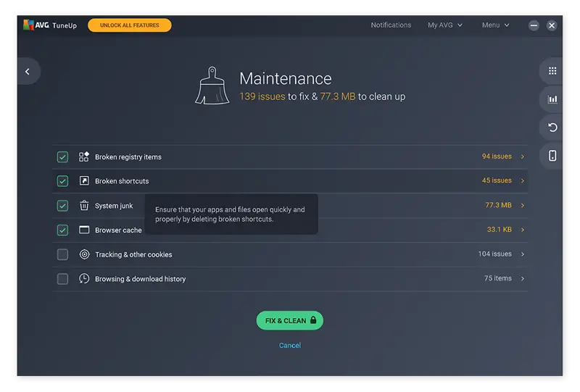Click the Browsing history clock icon
Screen dimensions: 580x392
(84, 278)
